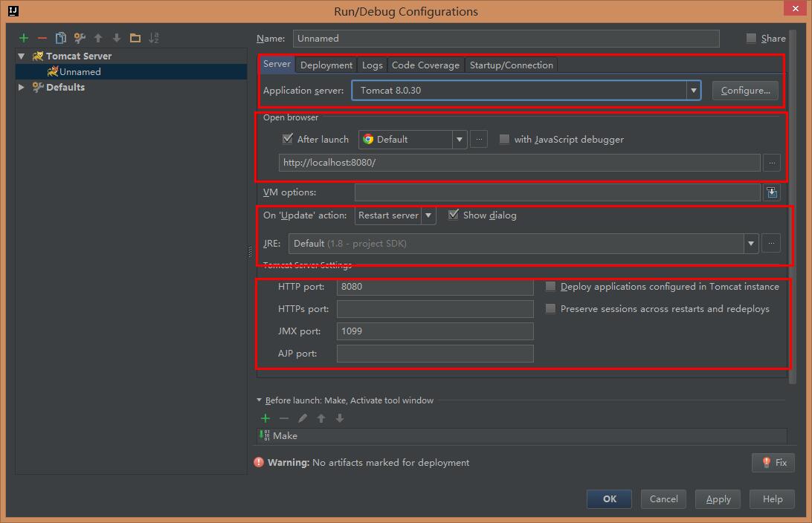Click the HTTP port field
The height and width of the screenshot is (523, 812).
click(x=435, y=287)
